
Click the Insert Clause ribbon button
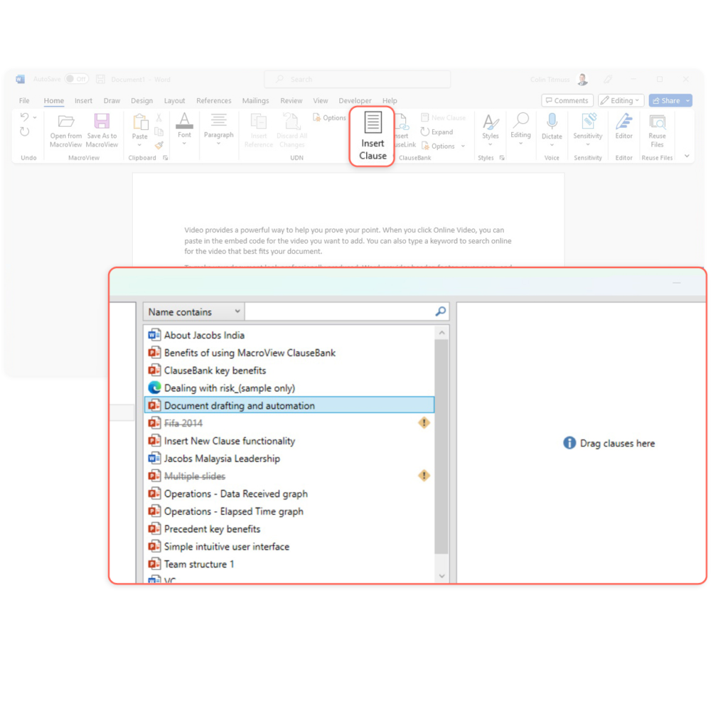[373, 136]
